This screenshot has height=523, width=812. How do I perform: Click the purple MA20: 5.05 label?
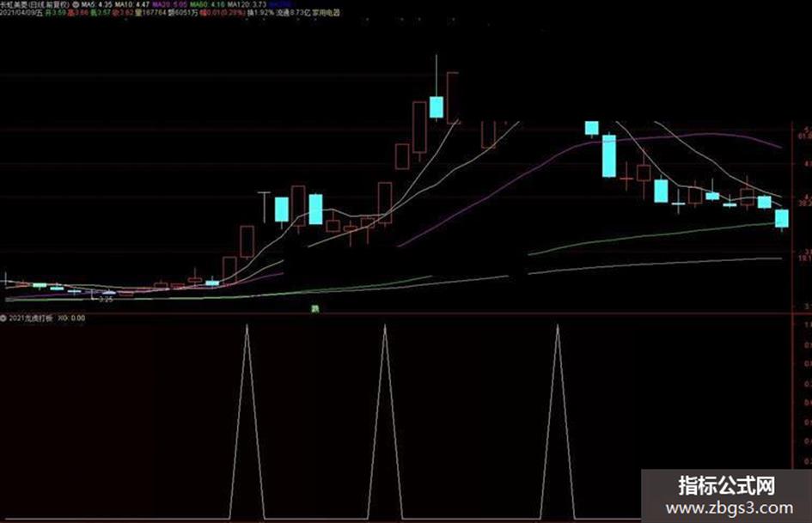click(x=169, y=4)
